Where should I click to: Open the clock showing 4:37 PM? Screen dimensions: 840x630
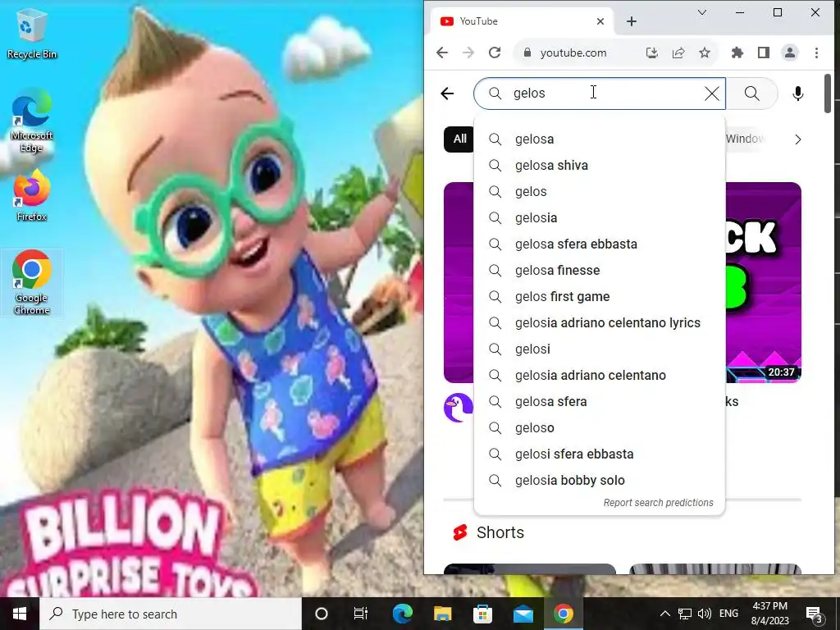click(769, 614)
